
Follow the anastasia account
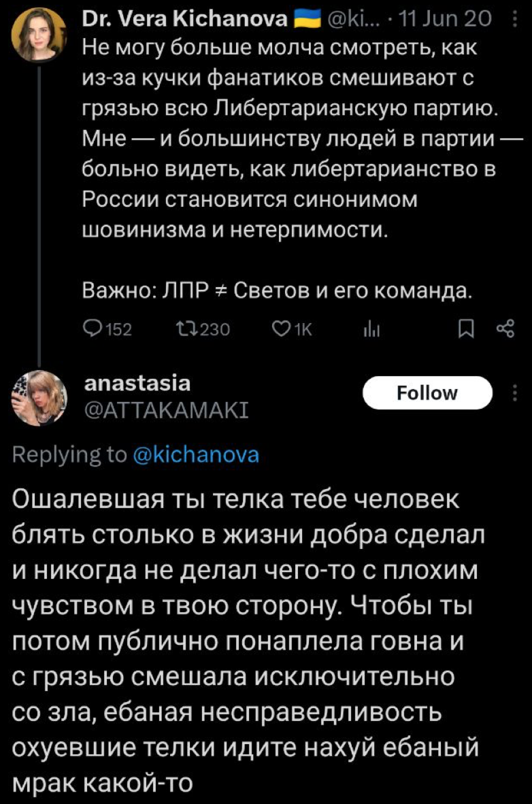tap(427, 393)
